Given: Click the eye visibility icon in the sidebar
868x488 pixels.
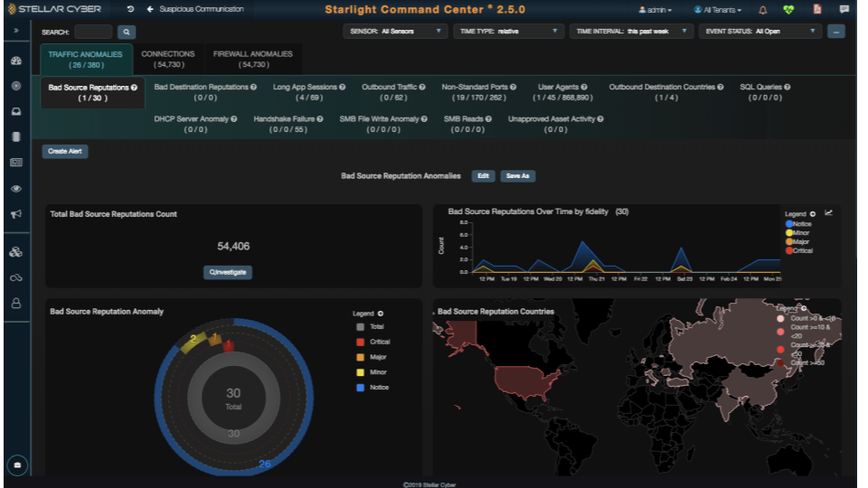Looking at the screenshot, I should 16,189.
